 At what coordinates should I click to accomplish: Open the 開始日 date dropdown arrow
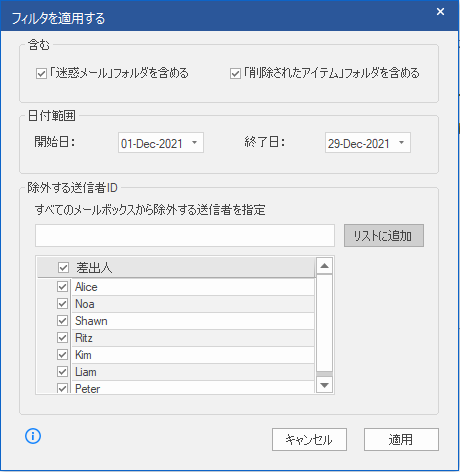coord(195,143)
